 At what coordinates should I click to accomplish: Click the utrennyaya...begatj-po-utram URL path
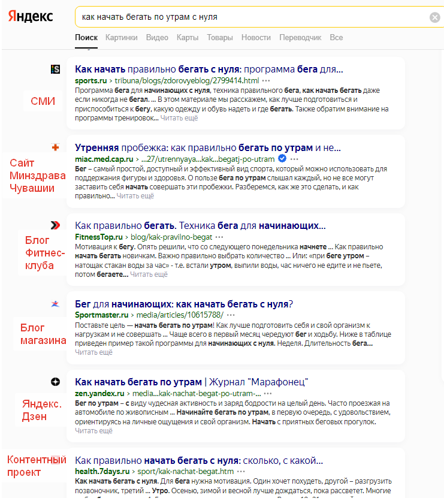208,159
